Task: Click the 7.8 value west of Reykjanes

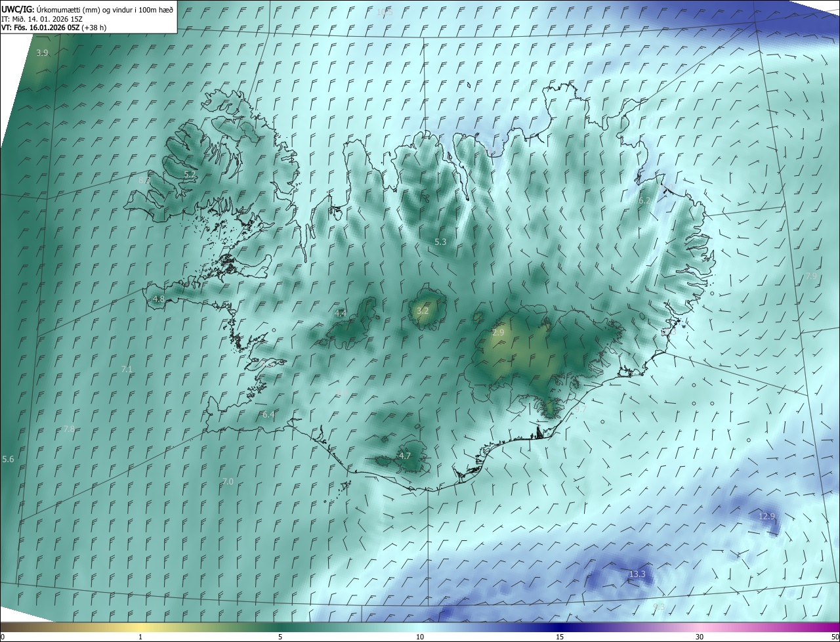Action: point(69,429)
